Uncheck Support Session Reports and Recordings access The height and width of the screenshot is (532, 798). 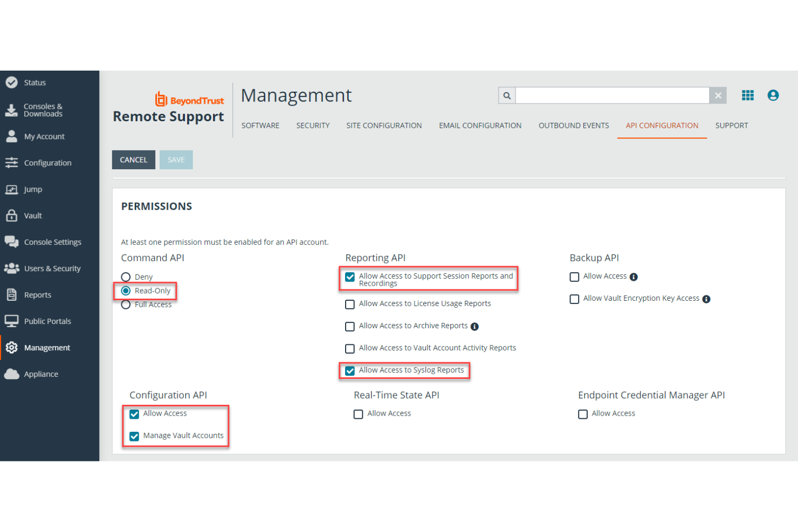coord(350,277)
